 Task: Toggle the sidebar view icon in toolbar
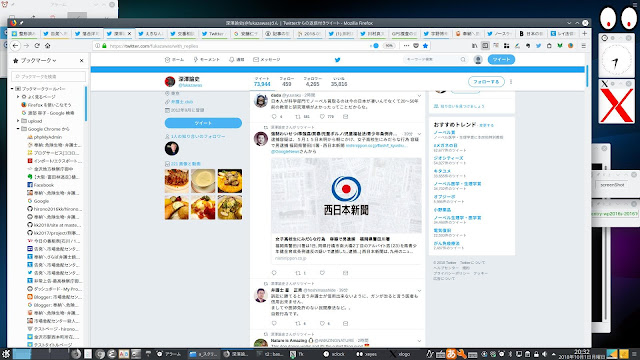coord(485,46)
